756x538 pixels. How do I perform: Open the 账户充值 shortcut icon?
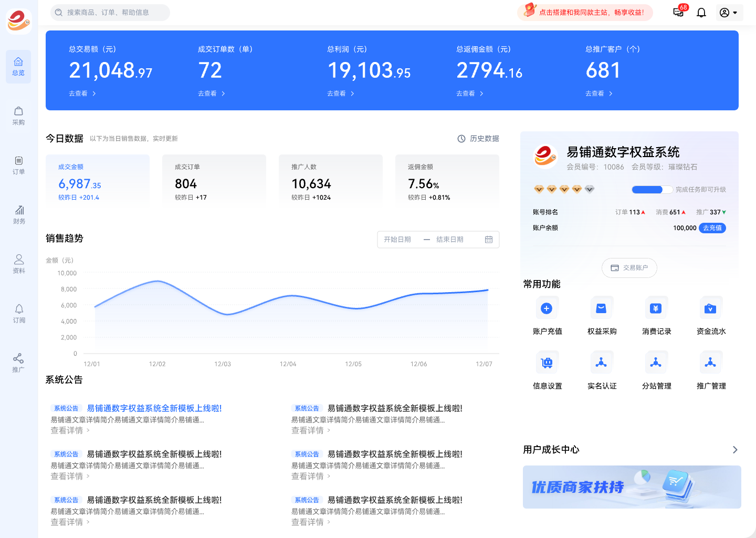tap(547, 308)
